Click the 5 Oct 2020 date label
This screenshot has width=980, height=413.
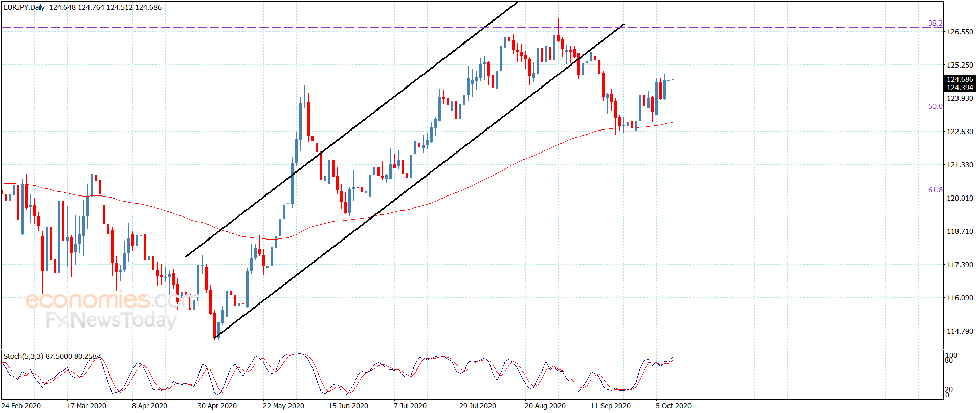click(674, 406)
